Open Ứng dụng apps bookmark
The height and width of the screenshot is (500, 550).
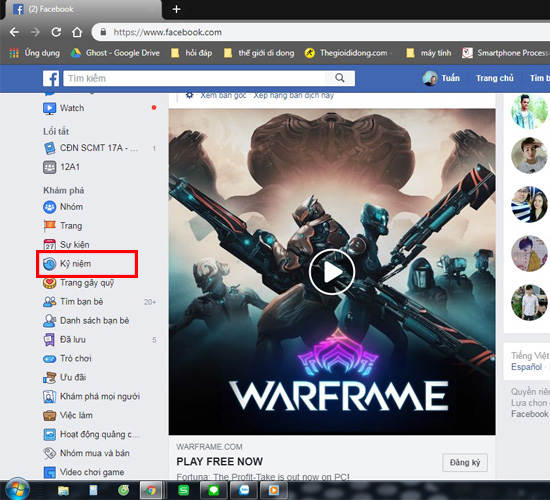point(35,53)
